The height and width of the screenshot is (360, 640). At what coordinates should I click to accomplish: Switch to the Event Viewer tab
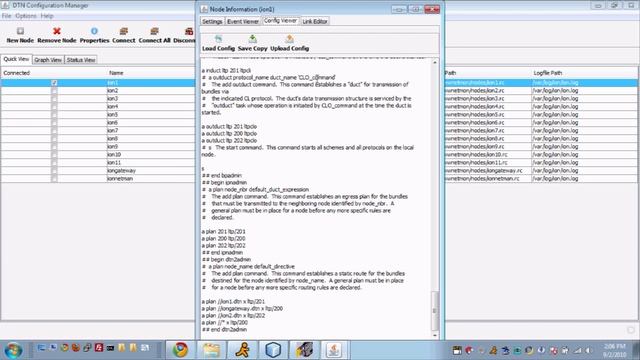coord(243,21)
